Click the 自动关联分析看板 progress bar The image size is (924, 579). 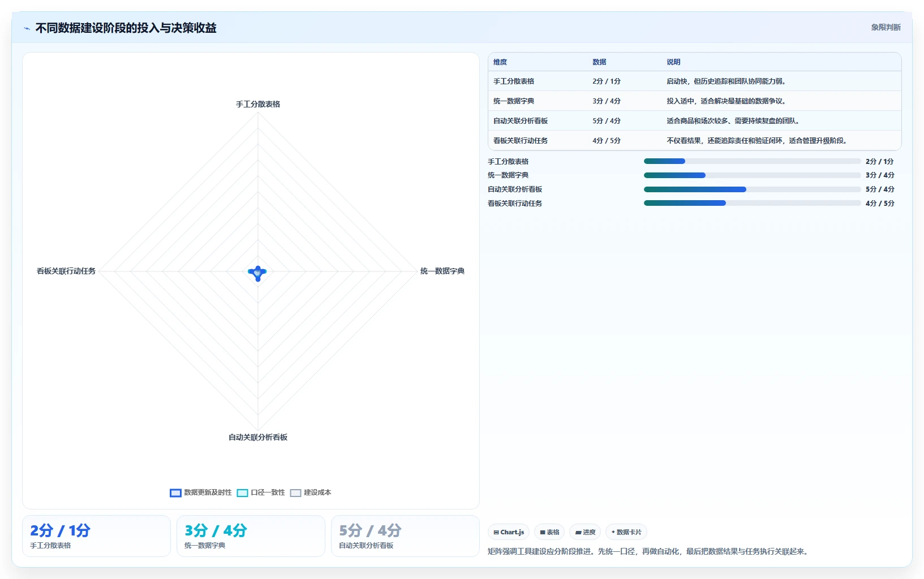click(752, 189)
